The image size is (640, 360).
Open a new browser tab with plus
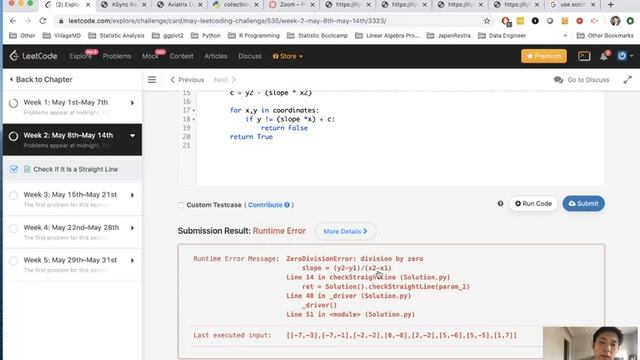point(611,5)
